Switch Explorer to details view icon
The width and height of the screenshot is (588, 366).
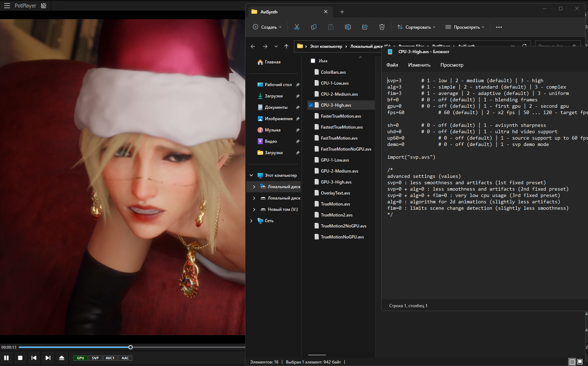tap(572, 362)
